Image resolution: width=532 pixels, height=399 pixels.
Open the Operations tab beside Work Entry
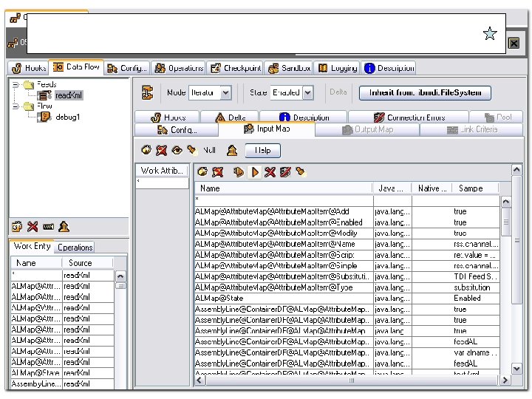[75, 248]
